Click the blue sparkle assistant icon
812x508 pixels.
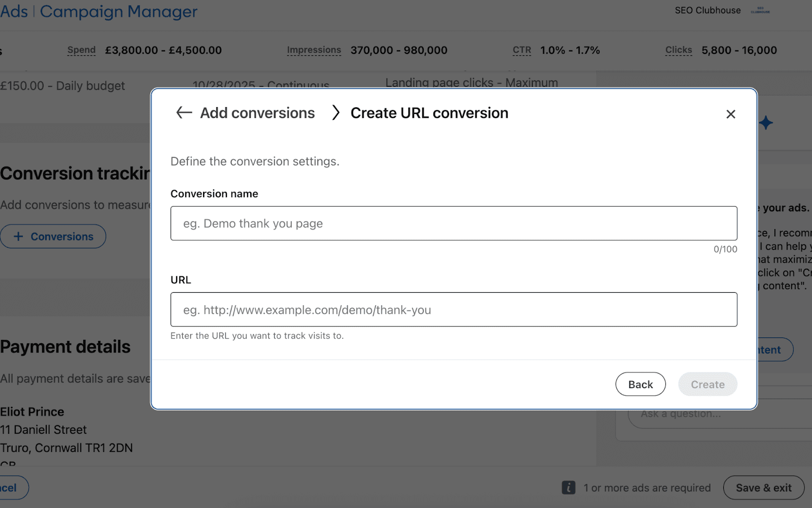click(x=766, y=122)
